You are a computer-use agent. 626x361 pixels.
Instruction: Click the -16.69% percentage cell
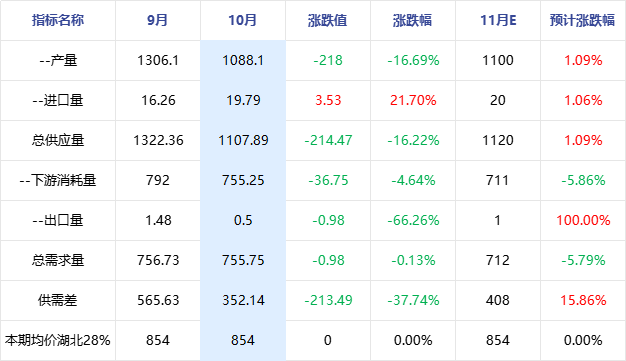[413, 60]
